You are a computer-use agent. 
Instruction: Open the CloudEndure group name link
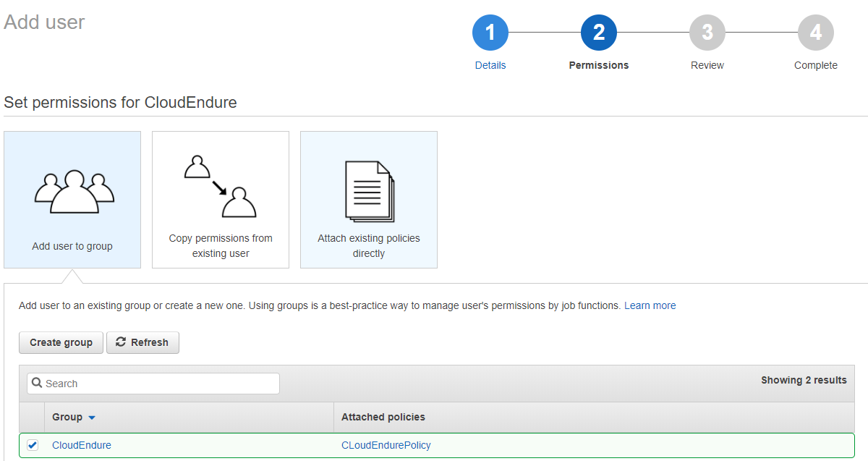82,445
